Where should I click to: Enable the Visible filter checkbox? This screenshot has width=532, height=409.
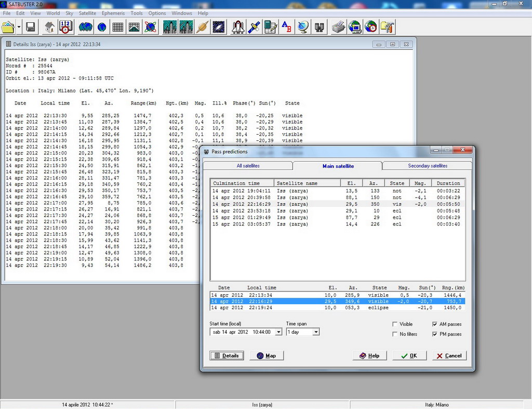coord(395,324)
